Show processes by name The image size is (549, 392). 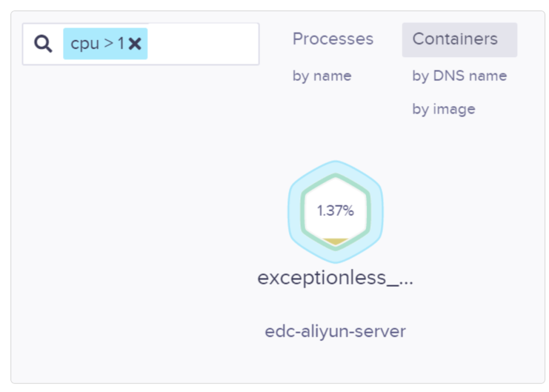pyautogui.click(x=322, y=76)
